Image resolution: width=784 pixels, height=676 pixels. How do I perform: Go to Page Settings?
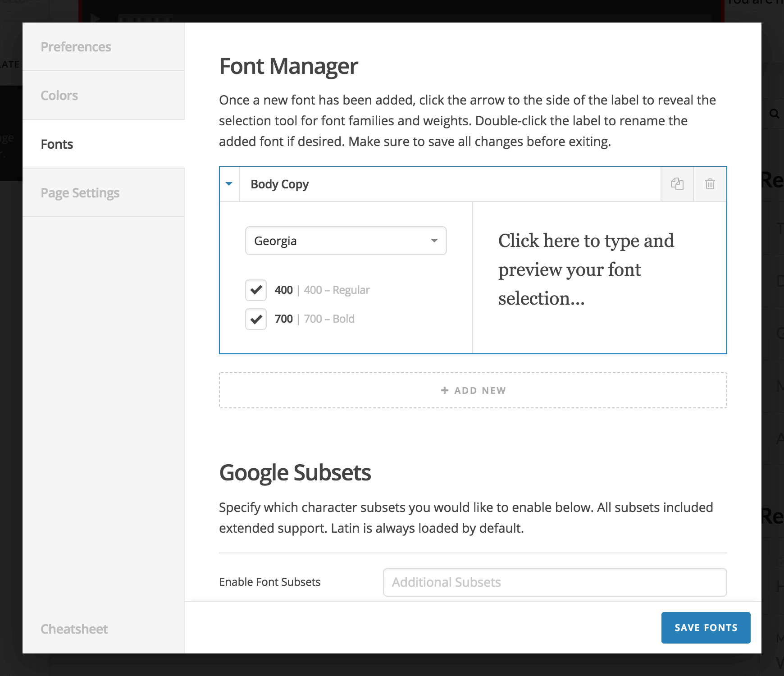tap(80, 192)
